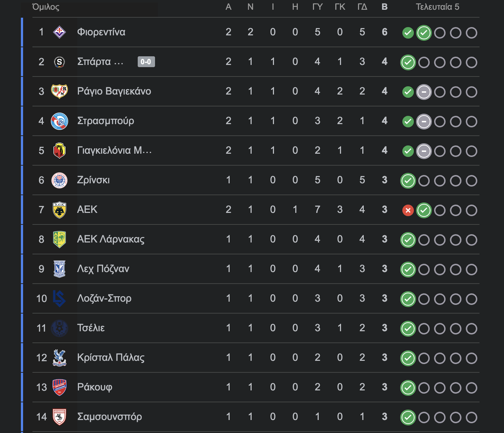Open the live 0-0 score badge

point(146,62)
